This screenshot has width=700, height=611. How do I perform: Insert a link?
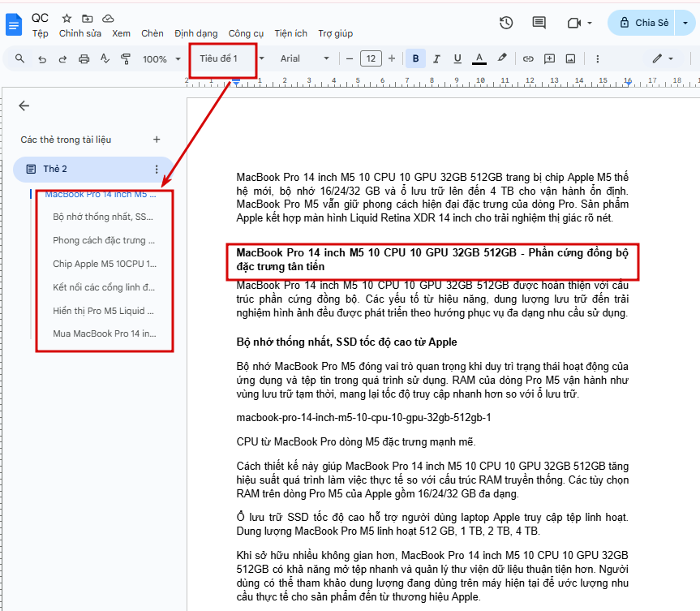[x=528, y=58]
